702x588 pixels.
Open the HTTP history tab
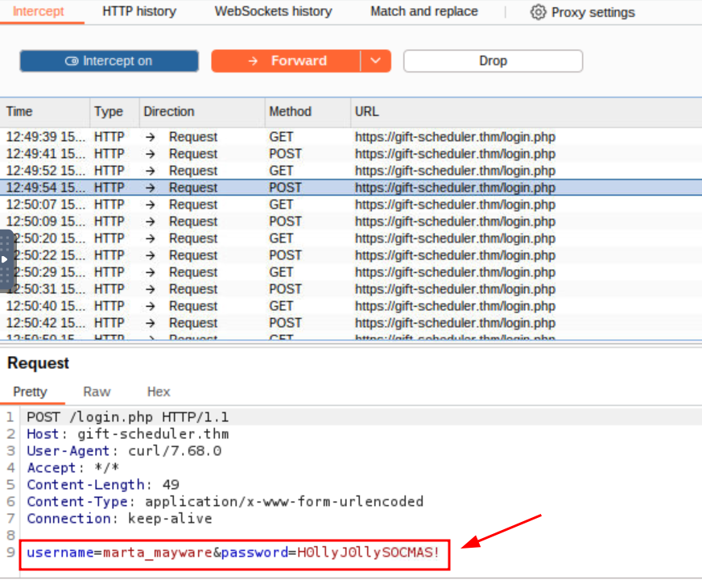[x=139, y=11]
